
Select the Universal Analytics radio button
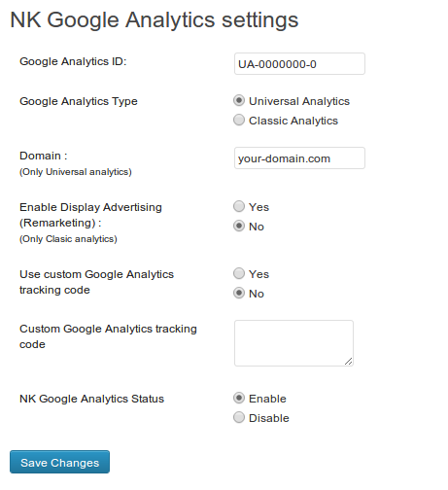239,101
